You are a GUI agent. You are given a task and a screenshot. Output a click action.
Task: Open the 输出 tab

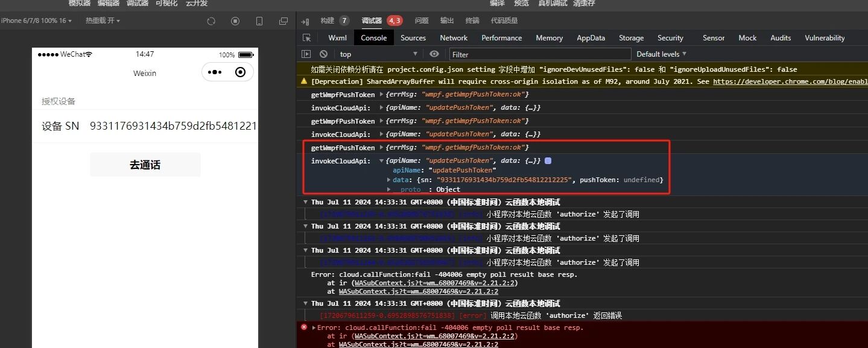click(447, 21)
